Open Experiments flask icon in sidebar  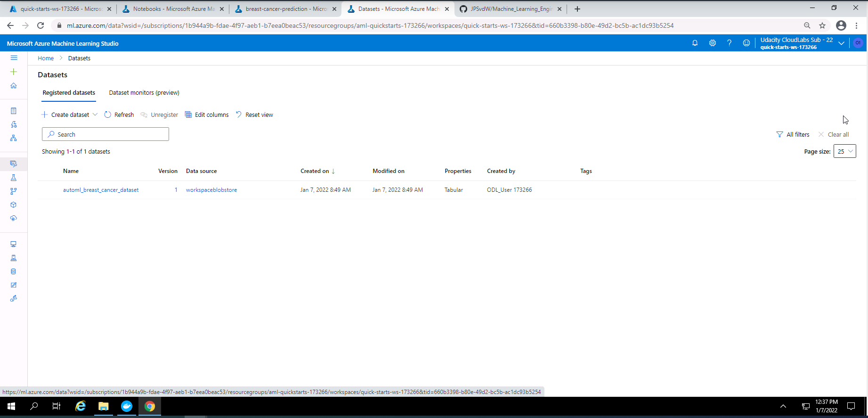[14, 178]
